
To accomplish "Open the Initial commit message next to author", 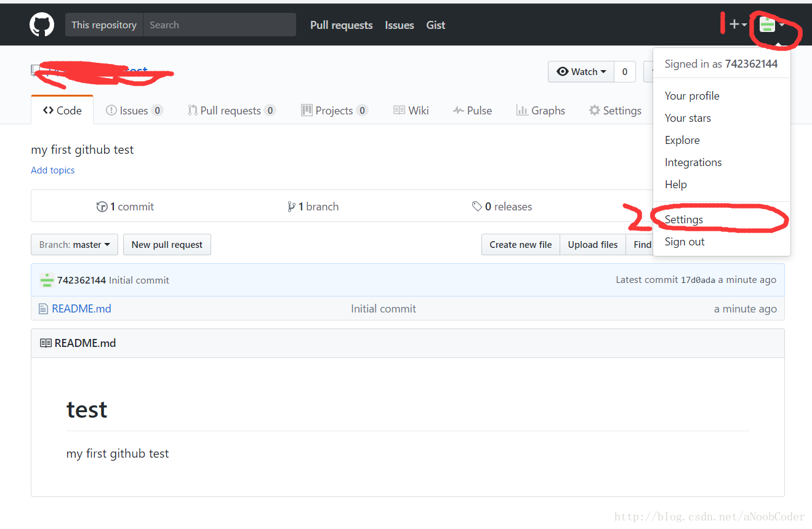I will (x=139, y=280).
